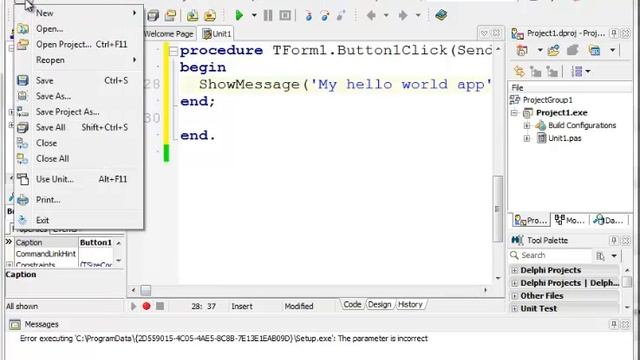
Task: Switch to the Design view tab
Action: coord(379,304)
